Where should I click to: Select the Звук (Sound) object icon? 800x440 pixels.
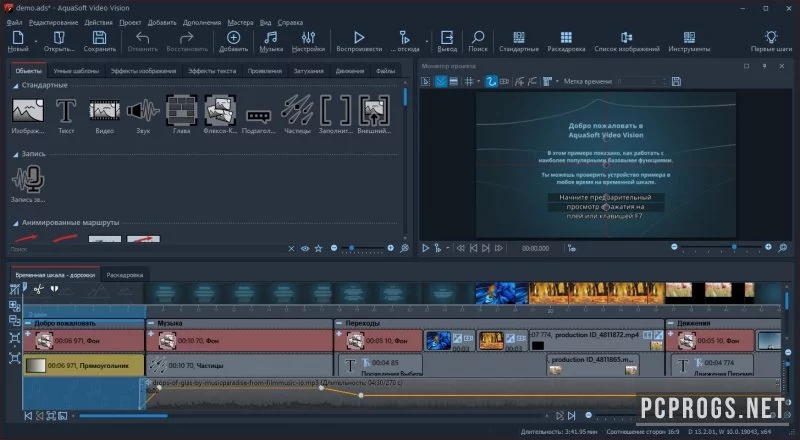coord(143,114)
